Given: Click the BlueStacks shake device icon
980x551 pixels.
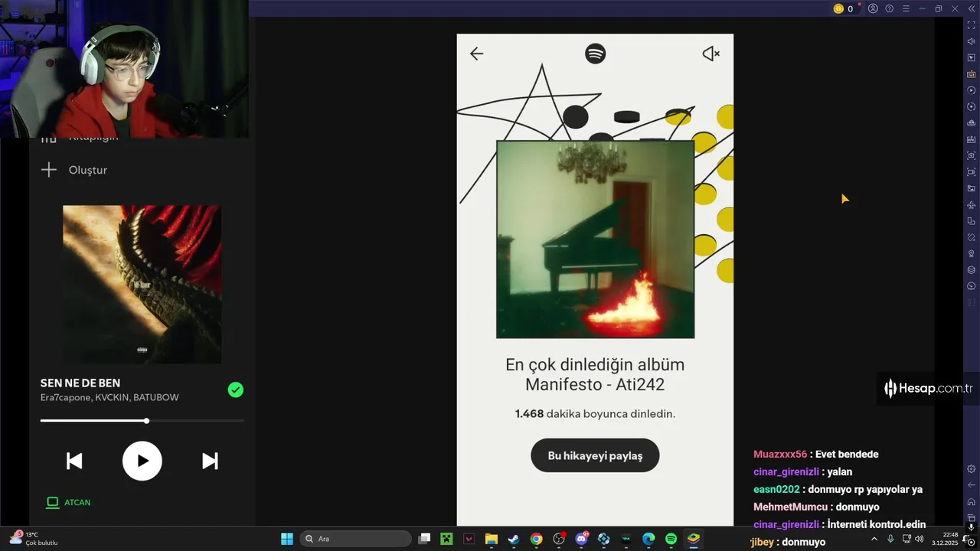Looking at the screenshot, I should [971, 237].
